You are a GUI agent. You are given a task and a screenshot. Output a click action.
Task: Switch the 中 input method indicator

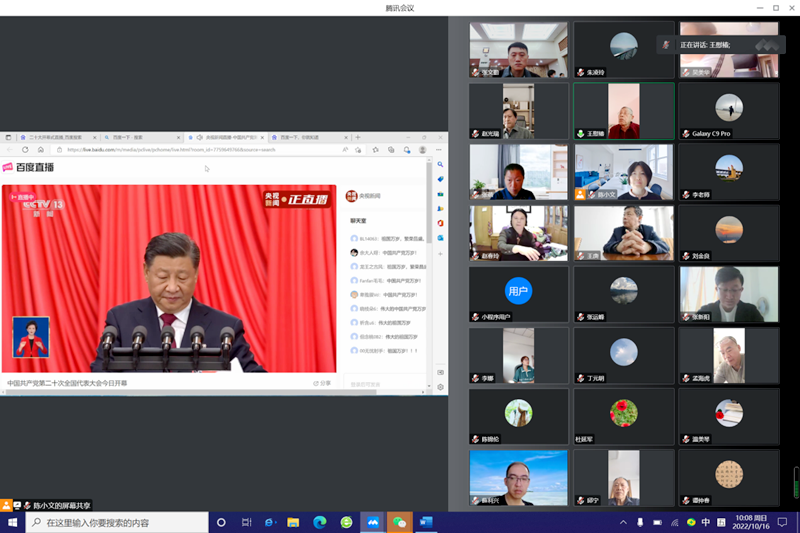coord(706,522)
